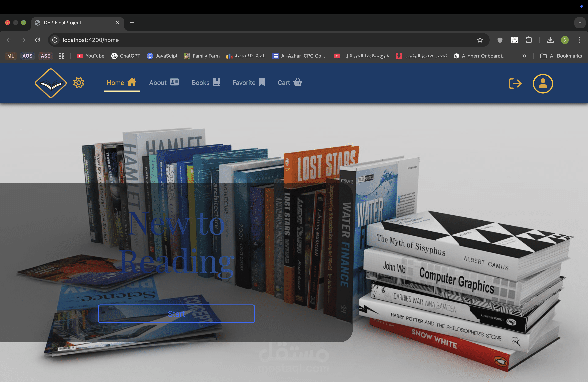Open the Al-Azhar ICPC bookmark
The width and height of the screenshot is (588, 382).
pos(299,56)
